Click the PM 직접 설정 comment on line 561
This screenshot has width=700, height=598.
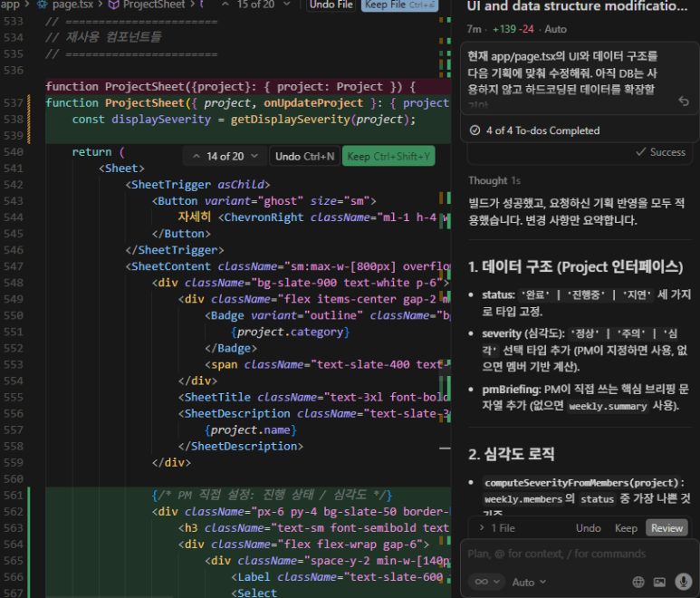[272, 496]
